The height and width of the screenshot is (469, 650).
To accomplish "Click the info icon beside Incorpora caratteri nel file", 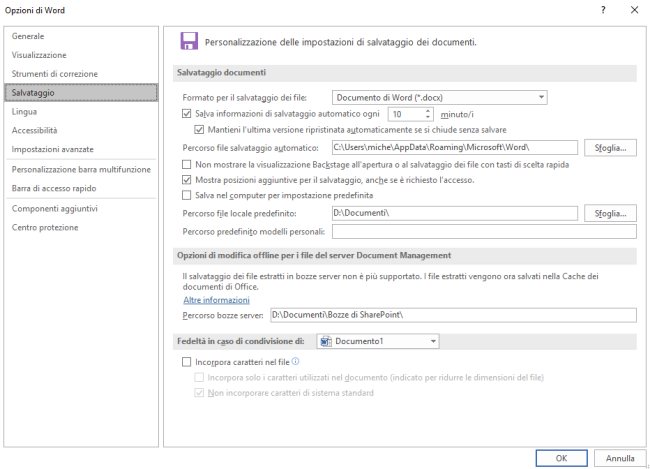I will [295, 362].
